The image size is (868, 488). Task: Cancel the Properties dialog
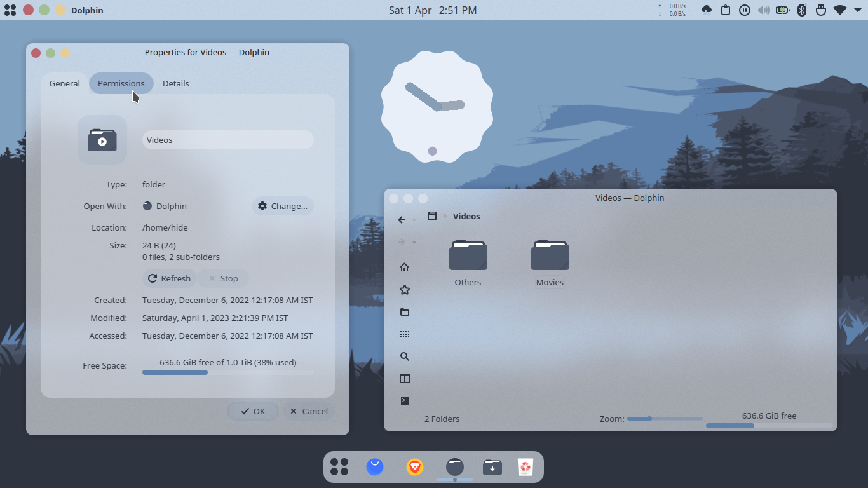[x=309, y=412]
